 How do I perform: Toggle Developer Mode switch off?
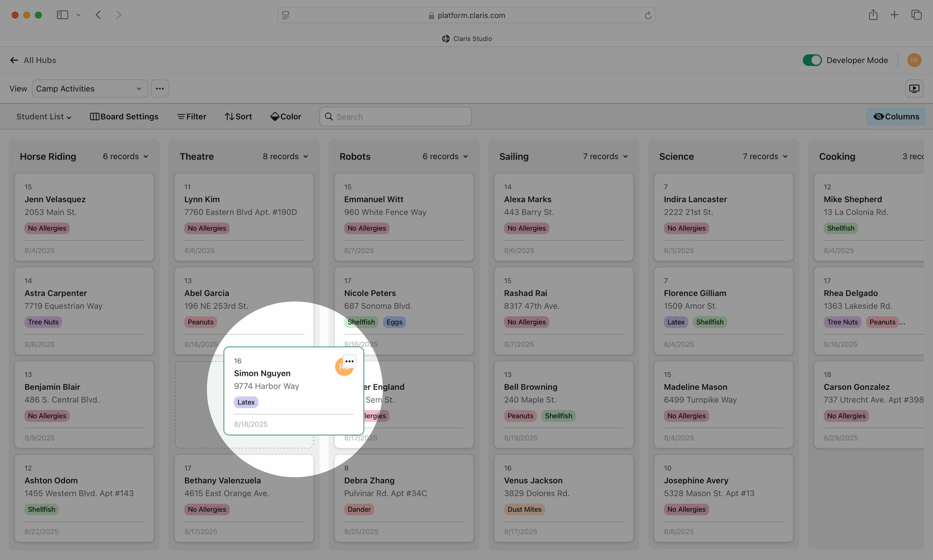[x=812, y=60]
